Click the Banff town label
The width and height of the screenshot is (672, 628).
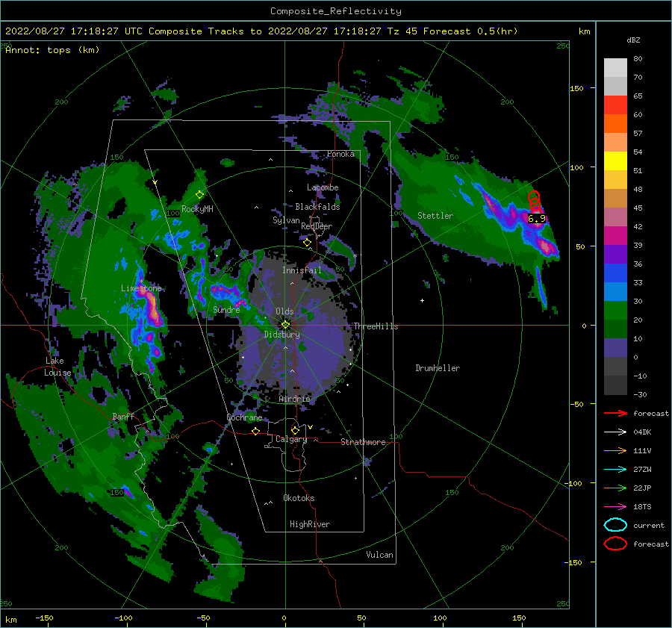(123, 416)
